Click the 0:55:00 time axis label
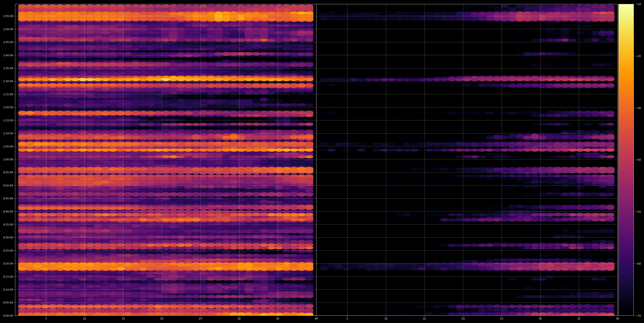Viewport: 644px width, 323px height. click(x=8, y=172)
